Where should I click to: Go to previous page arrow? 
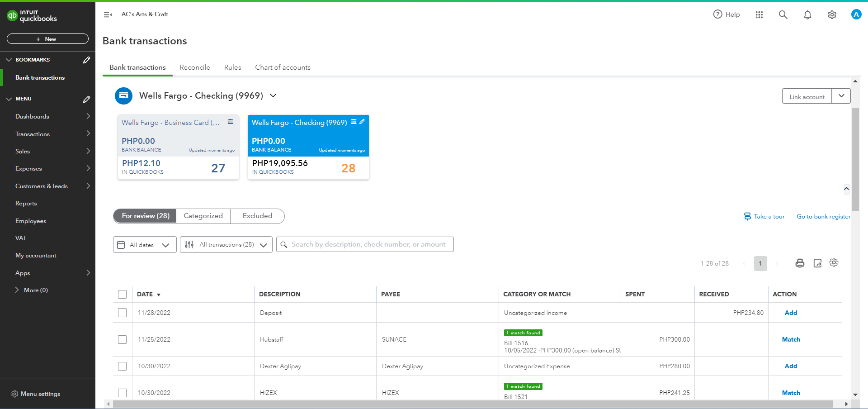pyautogui.click(x=744, y=263)
